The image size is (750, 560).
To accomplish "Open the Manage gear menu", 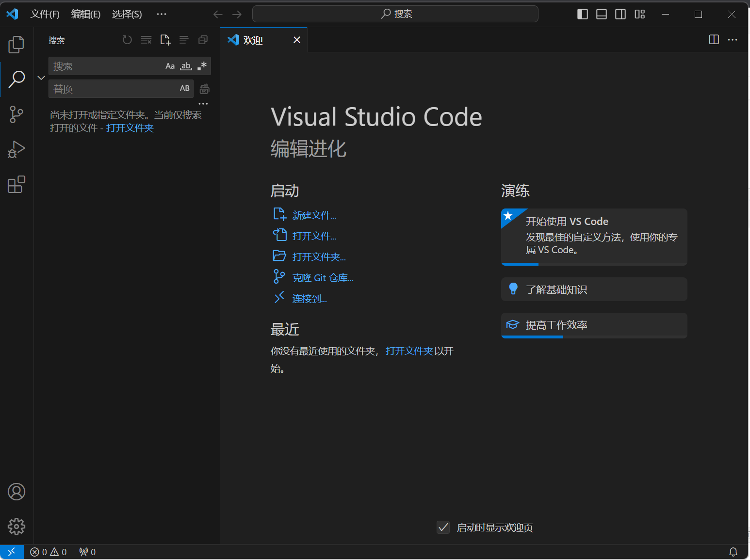I will pos(16,527).
